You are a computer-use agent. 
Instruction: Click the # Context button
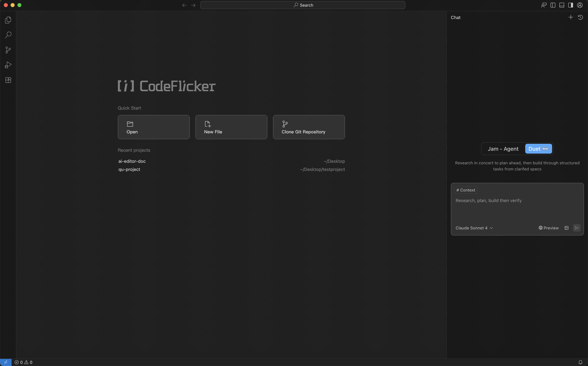[466, 190]
